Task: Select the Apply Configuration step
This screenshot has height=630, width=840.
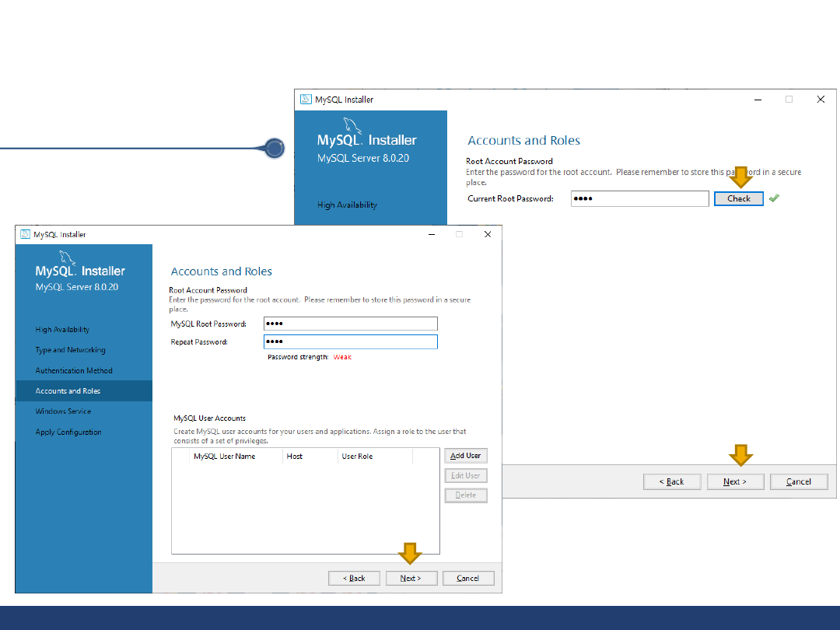Action: click(68, 432)
